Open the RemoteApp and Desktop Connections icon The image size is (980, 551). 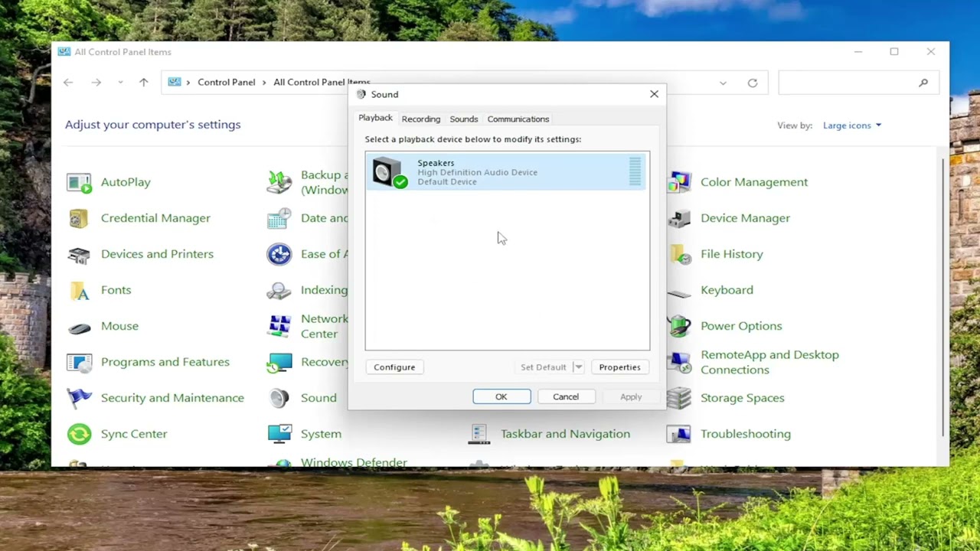tap(679, 362)
